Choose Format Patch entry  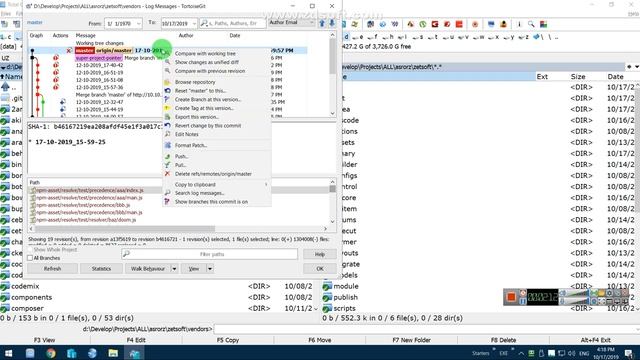[191, 145]
